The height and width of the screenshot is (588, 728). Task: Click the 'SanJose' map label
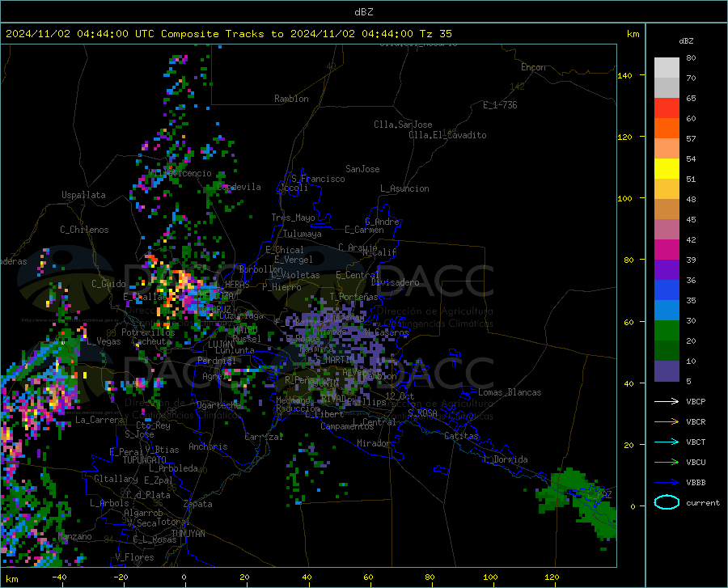pos(362,169)
